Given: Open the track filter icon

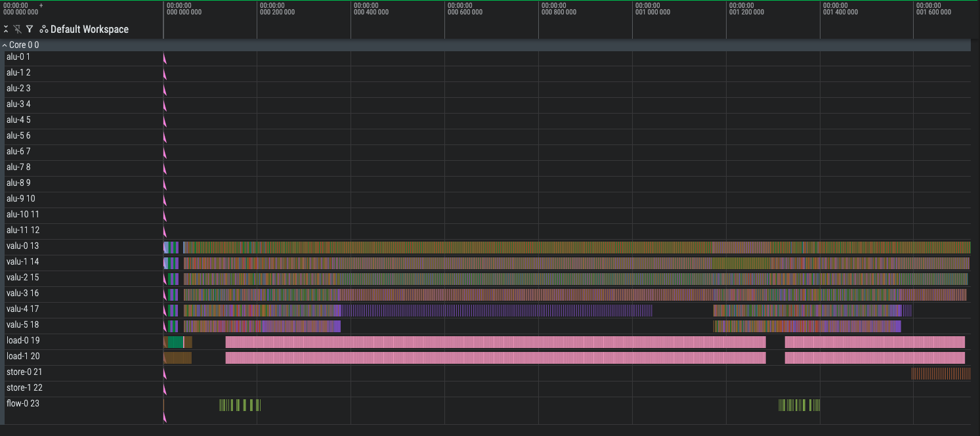Looking at the screenshot, I should pos(30,30).
